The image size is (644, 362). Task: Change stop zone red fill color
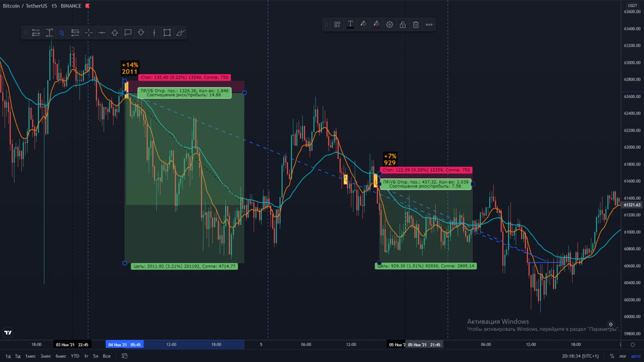pos(376,24)
